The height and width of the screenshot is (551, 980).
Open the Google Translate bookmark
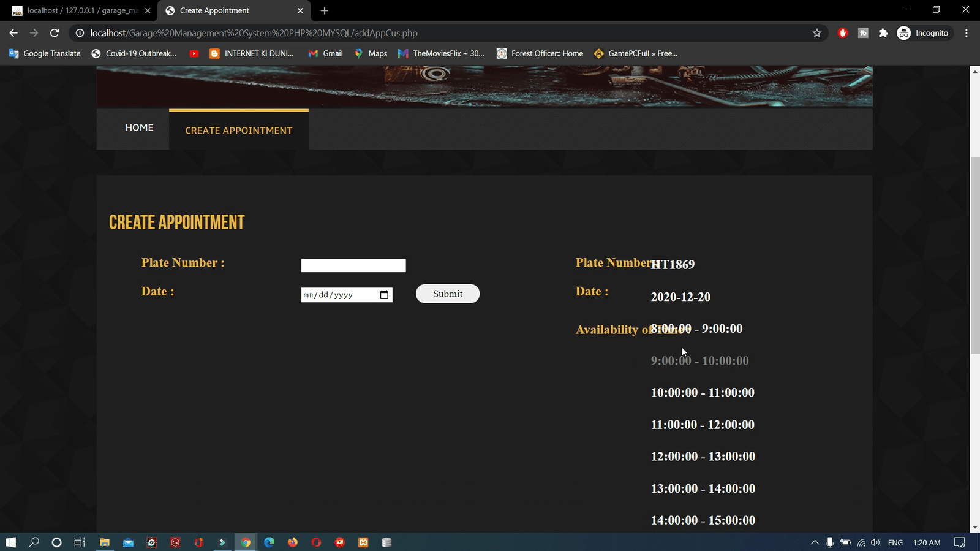click(x=45, y=53)
